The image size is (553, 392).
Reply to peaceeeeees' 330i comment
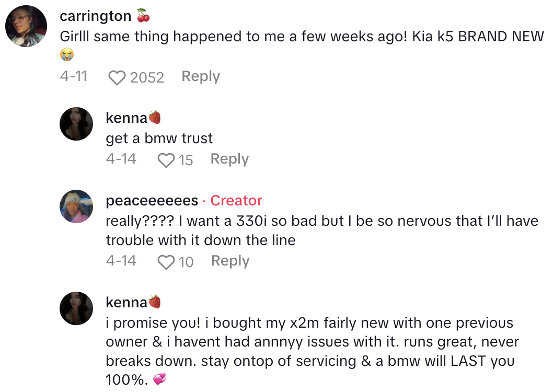pyautogui.click(x=230, y=261)
